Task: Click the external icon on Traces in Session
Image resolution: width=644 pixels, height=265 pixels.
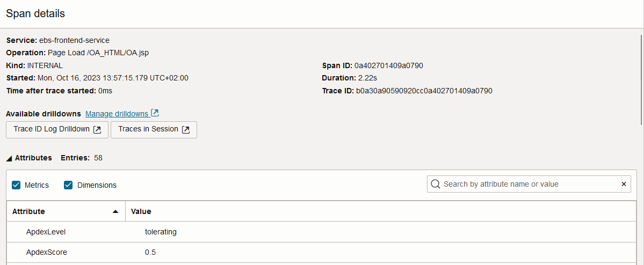Action: click(x=186, y=129)
